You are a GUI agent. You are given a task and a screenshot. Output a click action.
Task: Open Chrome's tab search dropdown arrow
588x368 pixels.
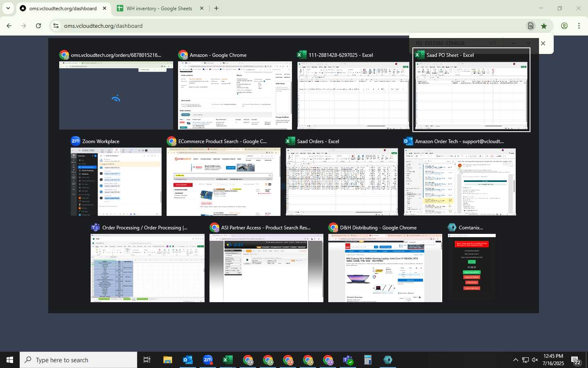pos(8,8)
